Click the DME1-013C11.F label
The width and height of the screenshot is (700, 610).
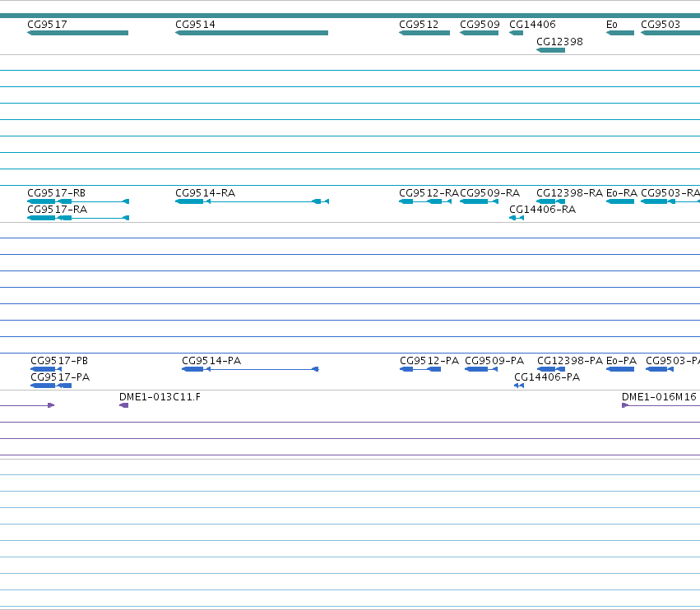[x=160, y=397]
